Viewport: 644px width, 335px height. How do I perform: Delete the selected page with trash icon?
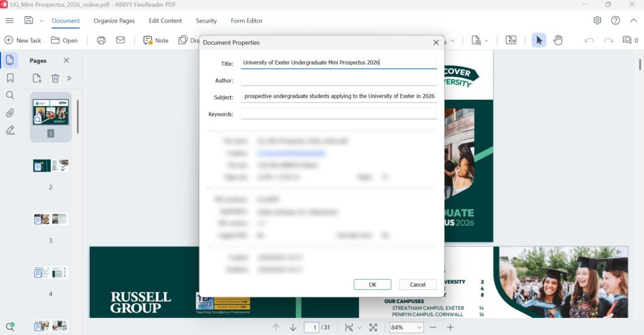pyautogui.click(x=55, y=78)
